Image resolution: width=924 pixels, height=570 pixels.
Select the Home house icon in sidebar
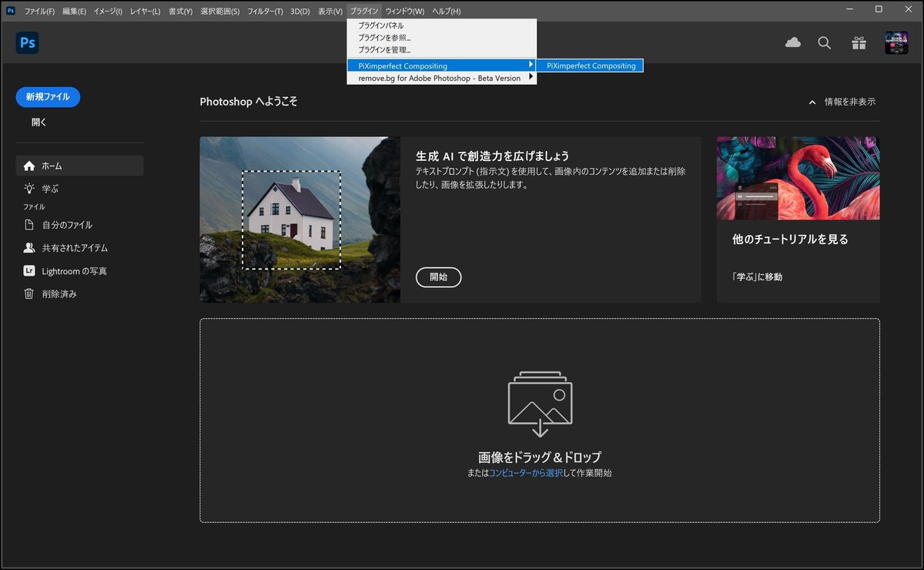pyautogui.click(x=29, y=166)
